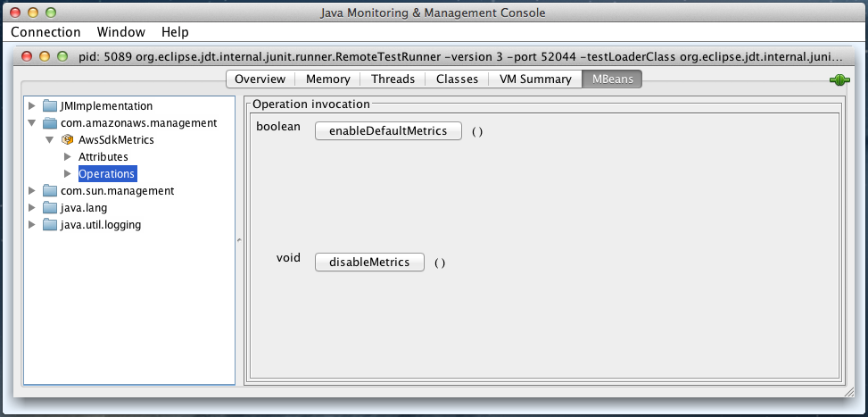
Task: Click the java.lang folder icon
Action: [x=50, y=208]
